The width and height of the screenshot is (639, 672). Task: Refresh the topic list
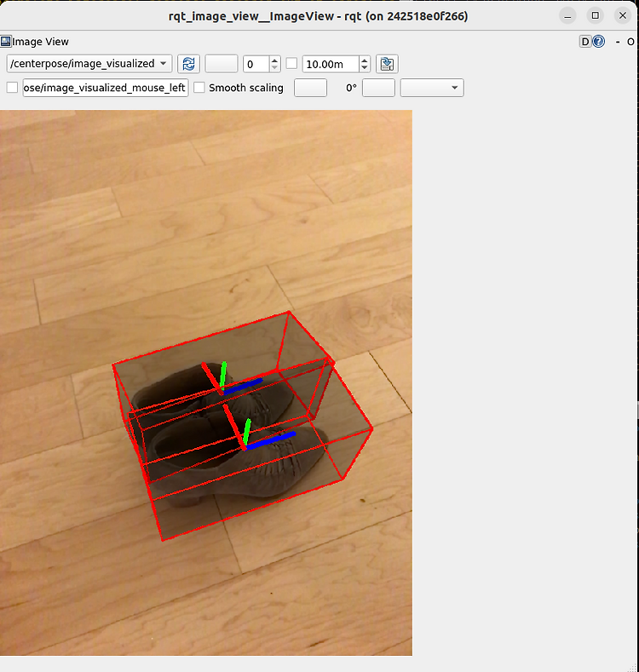coord(188,64)
